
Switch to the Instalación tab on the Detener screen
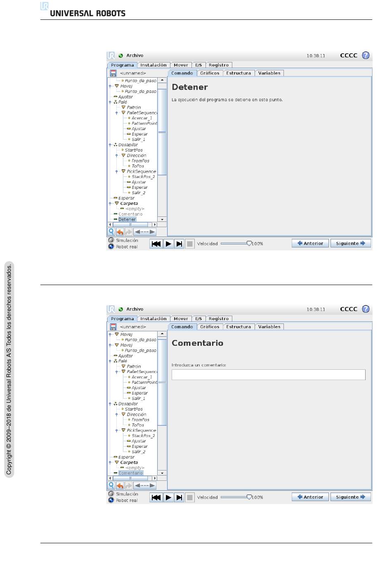point(153,65)
